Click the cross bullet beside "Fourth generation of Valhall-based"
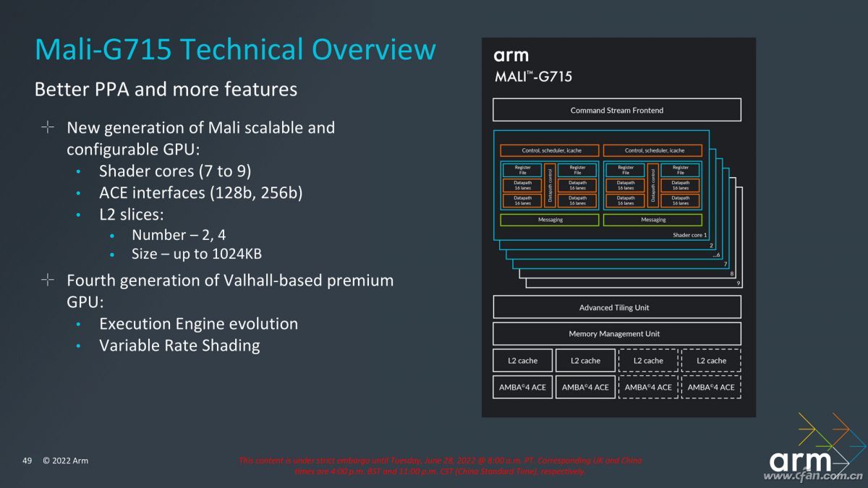The image size is (868, 488). (x=48, y=280)
